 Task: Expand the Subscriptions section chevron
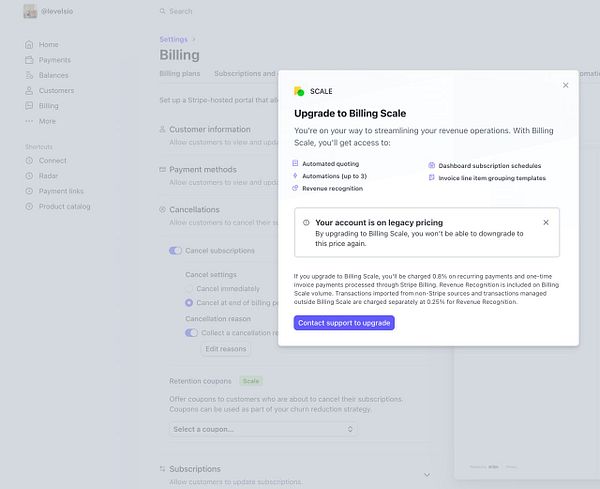click(427, 475)
